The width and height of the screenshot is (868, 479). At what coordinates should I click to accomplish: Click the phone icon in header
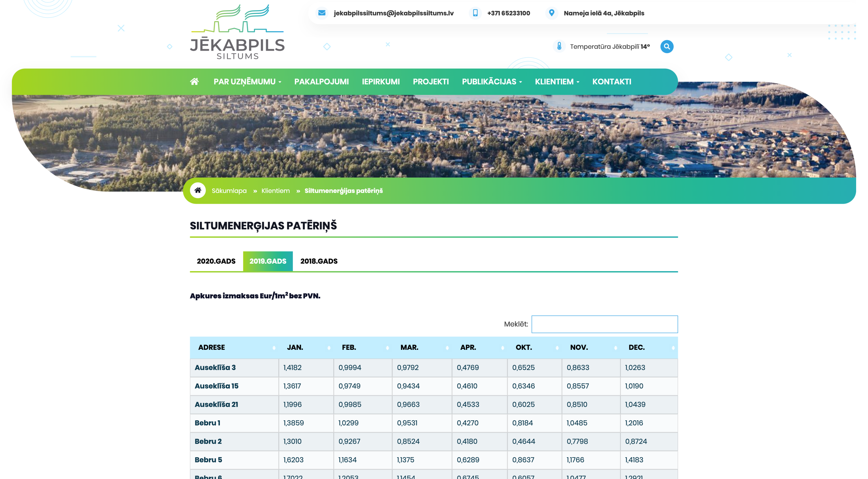click(x=475, y=13)
